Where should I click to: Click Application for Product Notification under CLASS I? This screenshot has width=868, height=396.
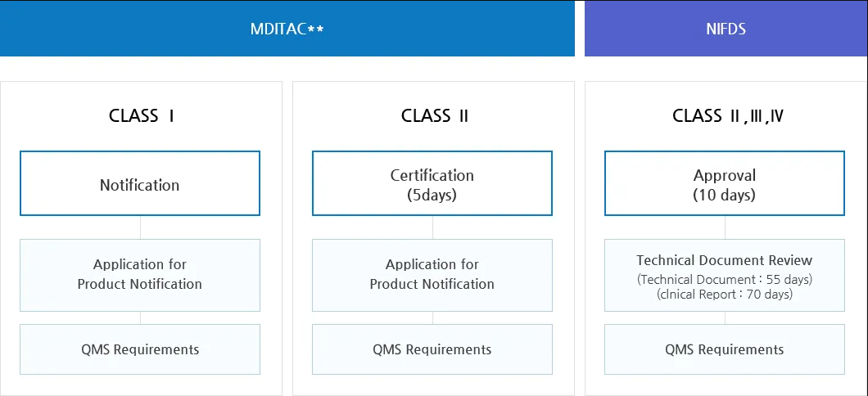(x=140, y=275)
